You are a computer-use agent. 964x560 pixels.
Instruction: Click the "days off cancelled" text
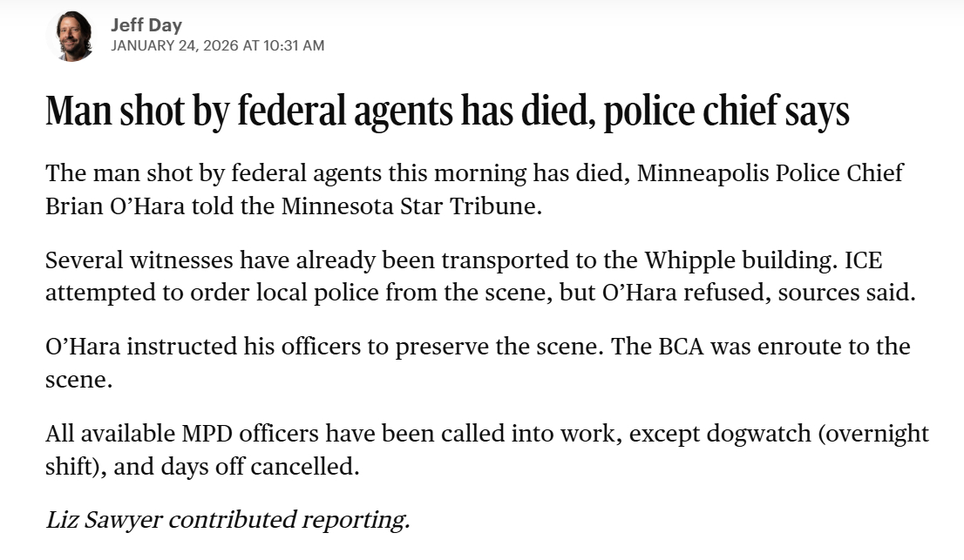click(x=260, y=466)
